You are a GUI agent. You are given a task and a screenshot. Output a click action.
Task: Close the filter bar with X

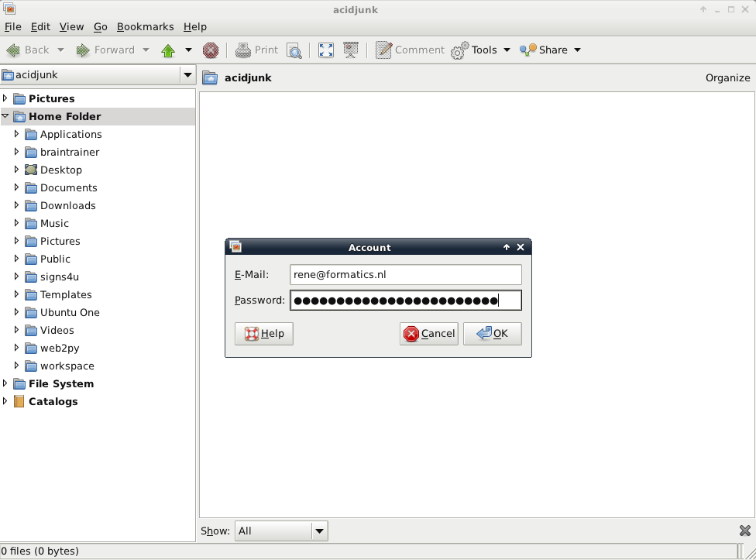(745, 531)
